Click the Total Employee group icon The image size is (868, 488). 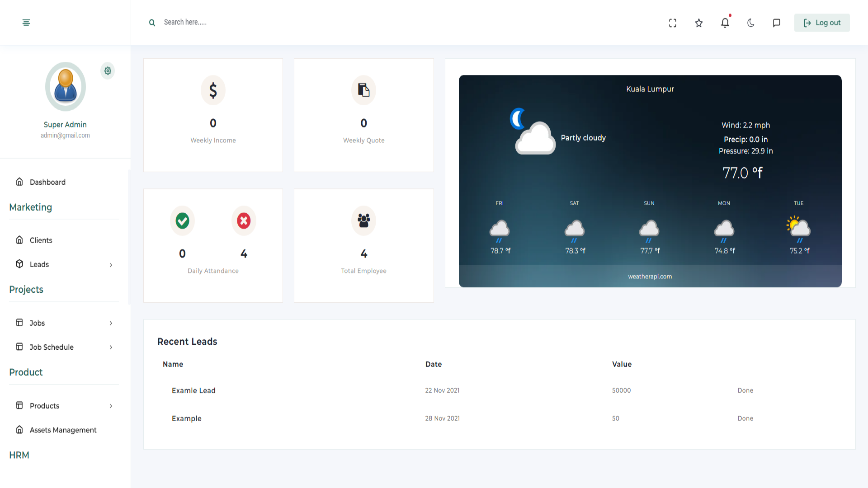click(363, 221)
